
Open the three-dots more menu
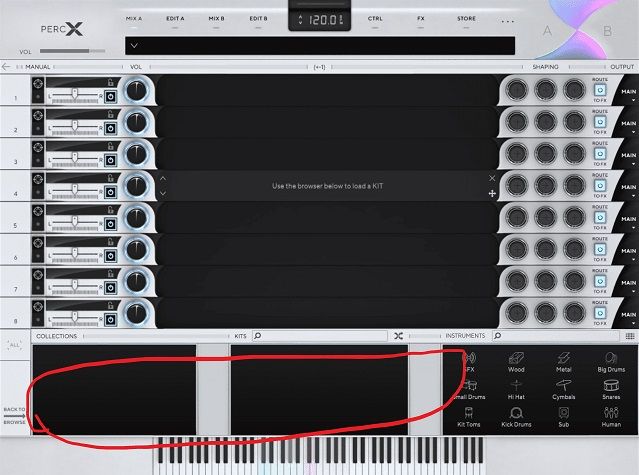click(507, 21)
